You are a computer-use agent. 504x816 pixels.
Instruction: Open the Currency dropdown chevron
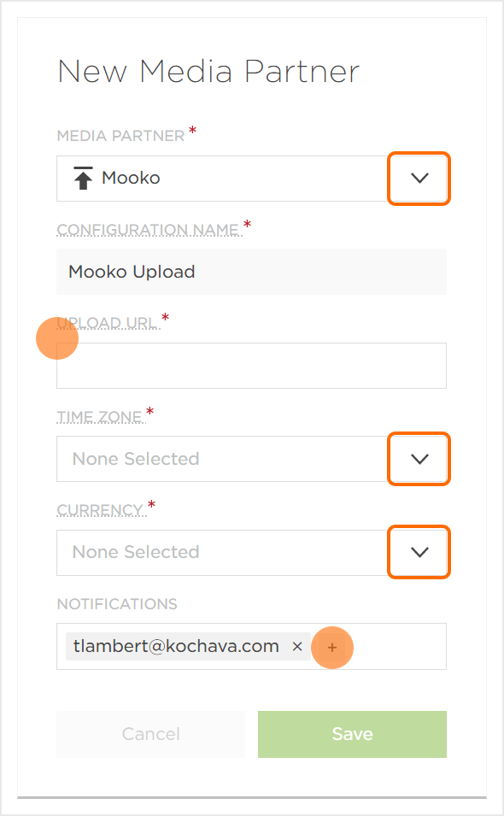point(419,552)
